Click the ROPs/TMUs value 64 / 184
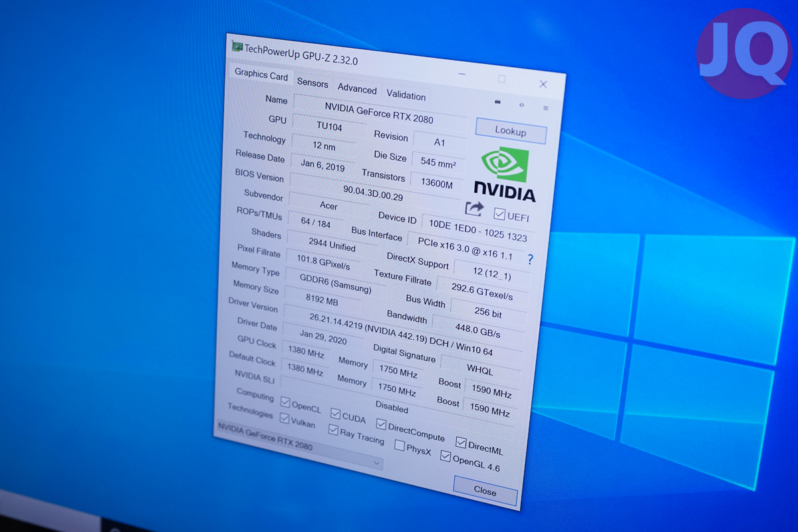 pos(316,223)
